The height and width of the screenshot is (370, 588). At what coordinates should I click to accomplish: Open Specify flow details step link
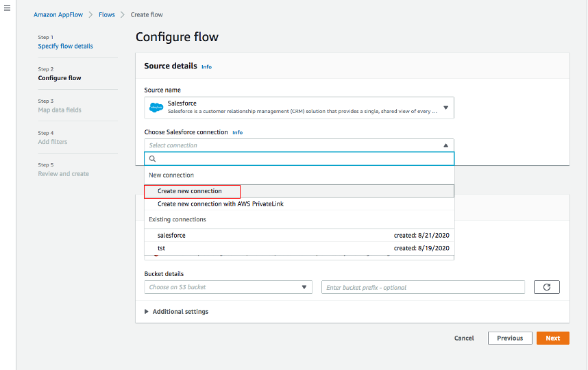coord(65,46)
